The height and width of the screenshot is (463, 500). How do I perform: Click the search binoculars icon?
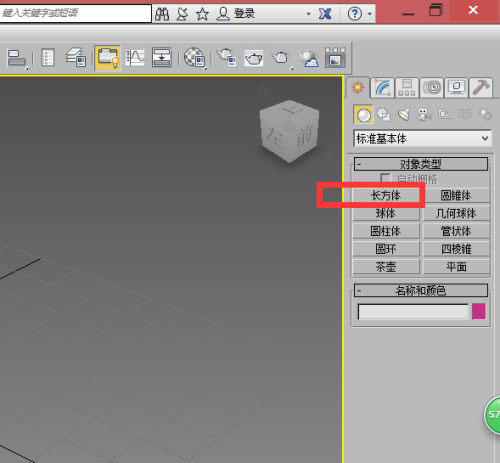click(162, 14)
